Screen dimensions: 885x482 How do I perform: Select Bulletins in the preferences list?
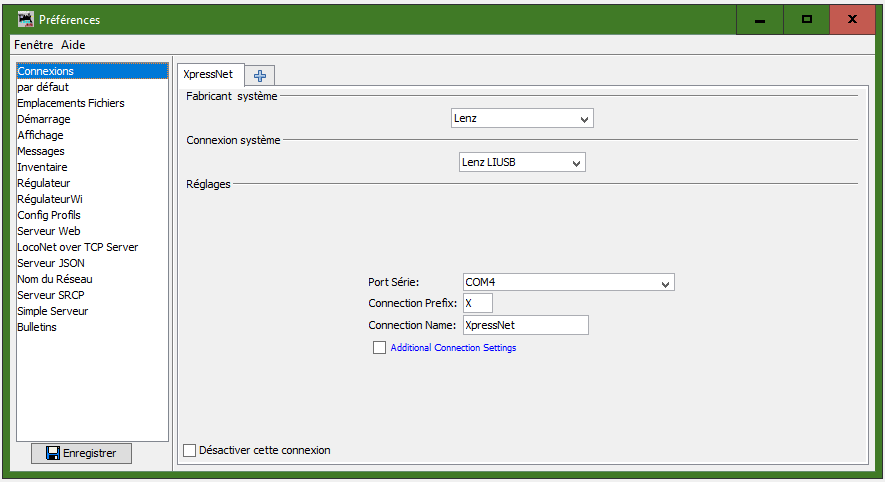click(x=92, y=327)
